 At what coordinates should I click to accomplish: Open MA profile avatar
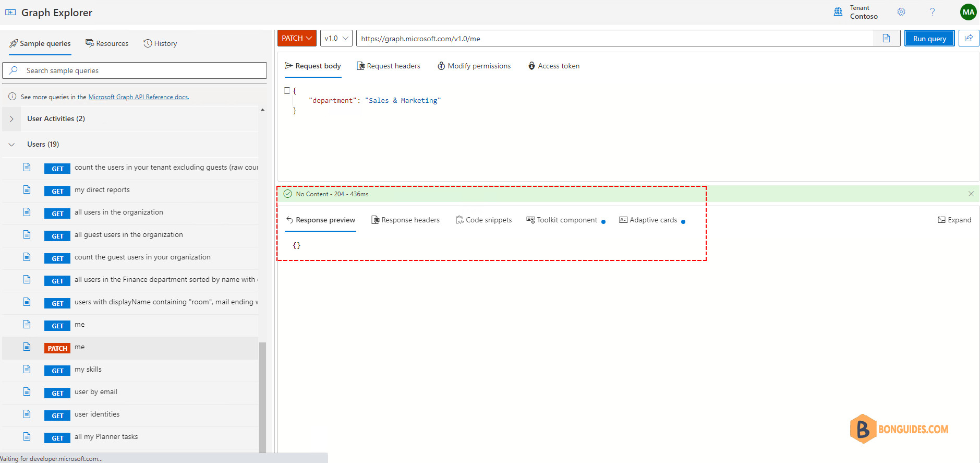(x=969, y=12)
